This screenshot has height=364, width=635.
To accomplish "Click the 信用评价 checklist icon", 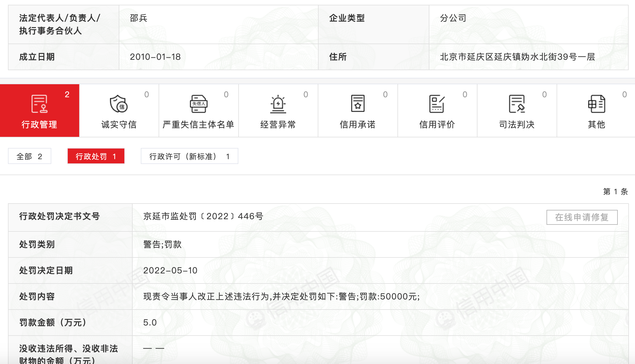I will pyautogui.click(x=437, y=104).
